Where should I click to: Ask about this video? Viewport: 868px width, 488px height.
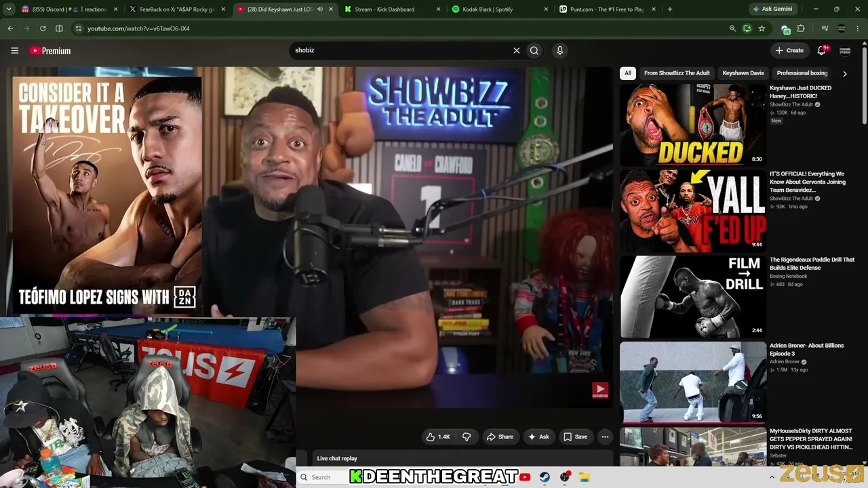538,436
